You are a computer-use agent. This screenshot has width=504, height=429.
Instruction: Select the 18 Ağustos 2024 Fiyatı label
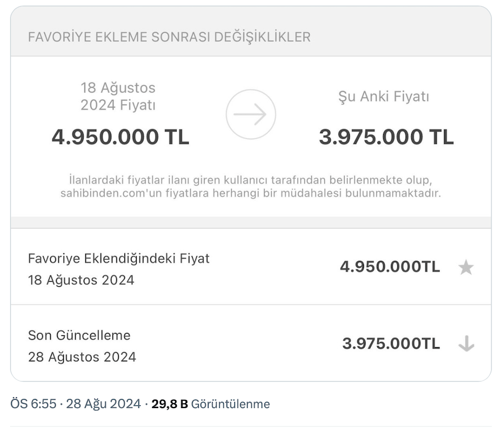click(118, 97)
